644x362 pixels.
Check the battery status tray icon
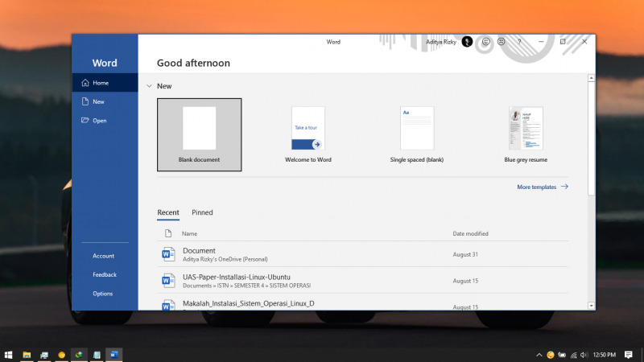pyautogui.click(x=562, y=355)
